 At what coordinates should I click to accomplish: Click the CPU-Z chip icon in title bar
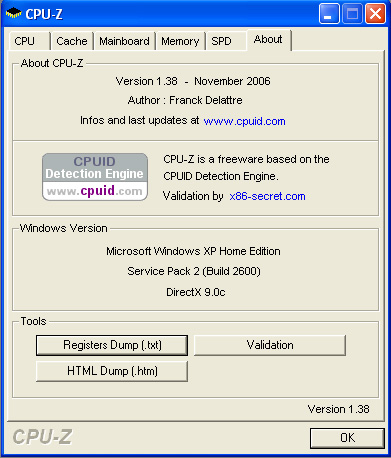tap(14, 14)
